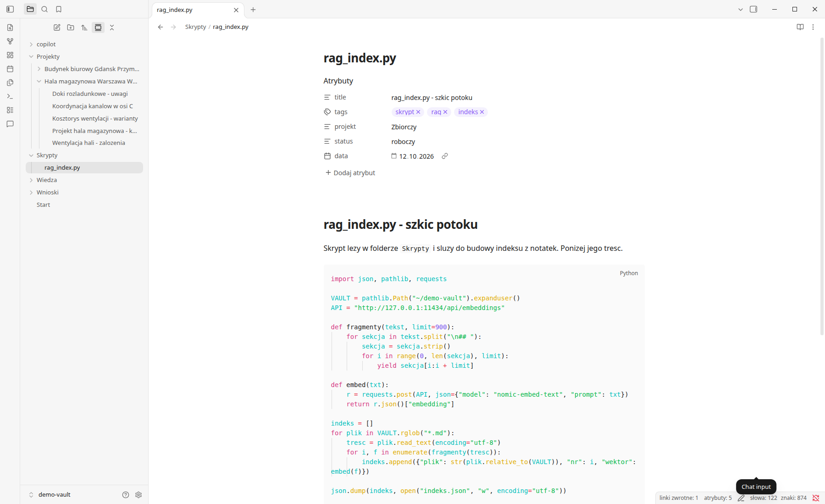This screenshot has width=825, height=504.
Task: Collapse all folders icon
Action: (112, 28)
